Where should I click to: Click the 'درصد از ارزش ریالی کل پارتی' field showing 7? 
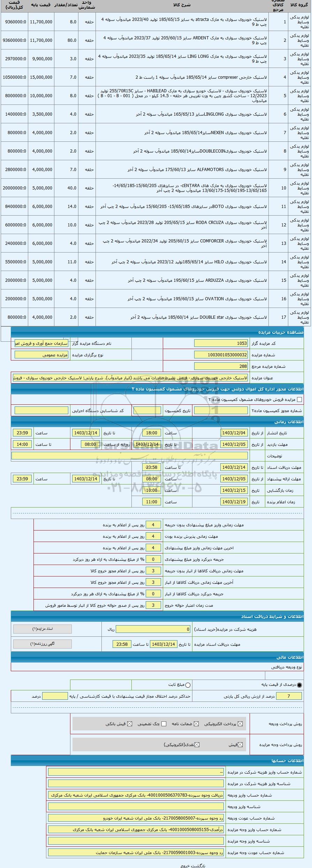[288, 696]
